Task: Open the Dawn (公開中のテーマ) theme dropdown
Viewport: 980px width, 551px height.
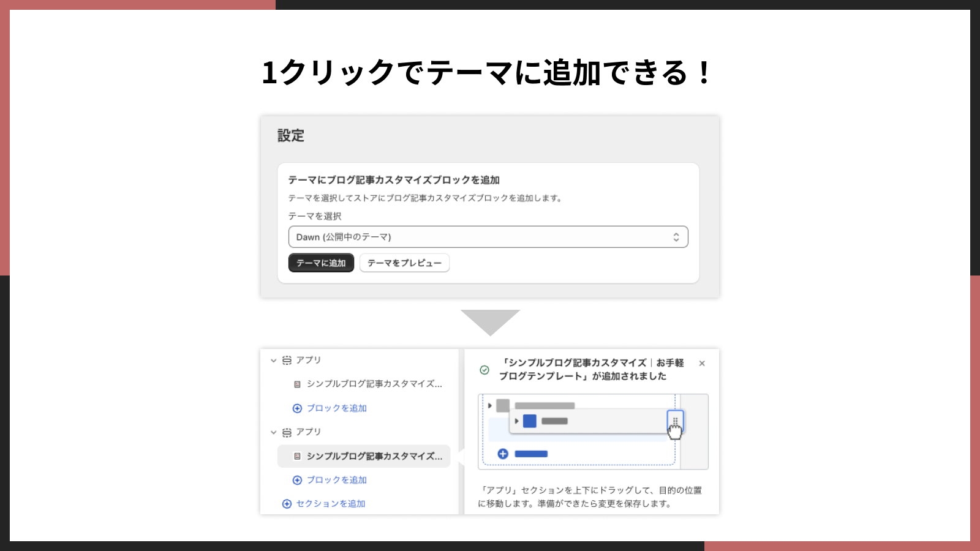Action: pos(488,237)
